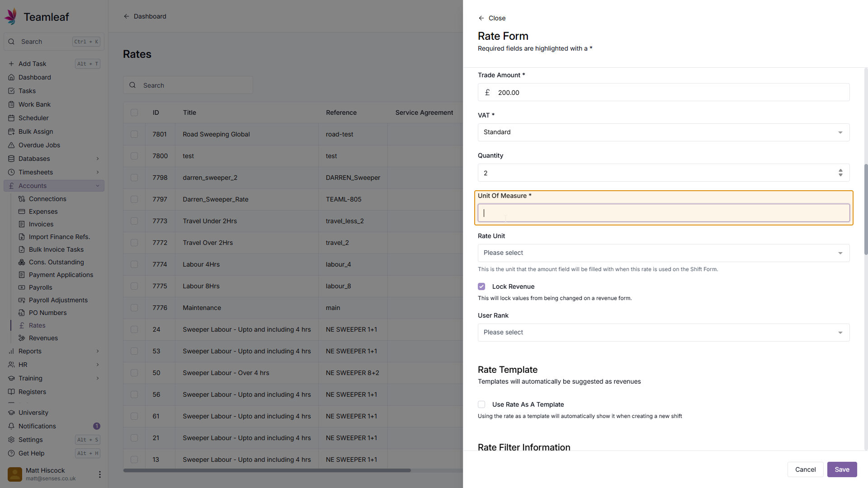Click the Overdue Jobs warning icon

coord(11,145)
